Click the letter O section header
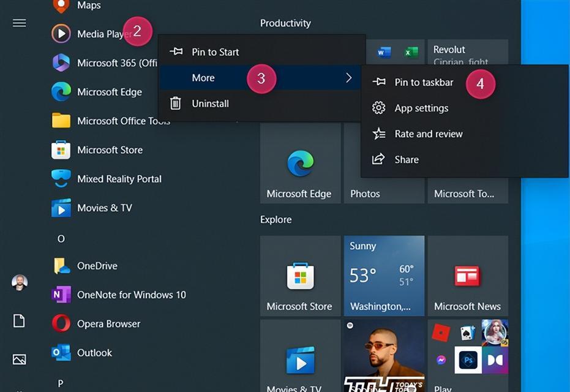570x392 pixels. point(61,239)
